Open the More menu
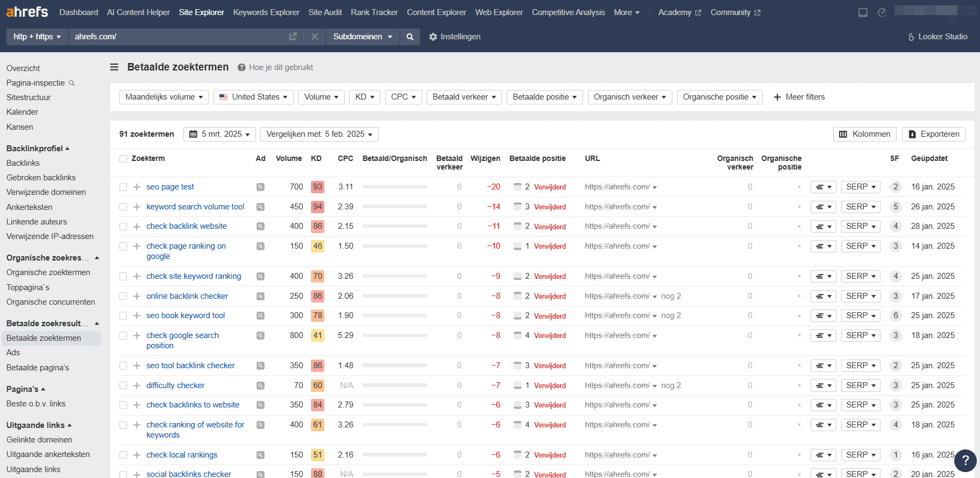Image resolution: width=980 pixels, height=478 pixels. coord(627,12)
